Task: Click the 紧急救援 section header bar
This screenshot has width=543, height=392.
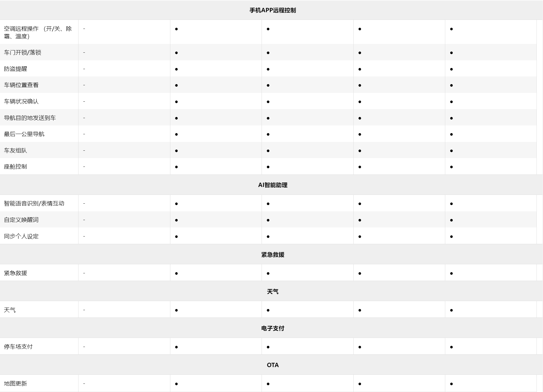Action: point(272,255)
